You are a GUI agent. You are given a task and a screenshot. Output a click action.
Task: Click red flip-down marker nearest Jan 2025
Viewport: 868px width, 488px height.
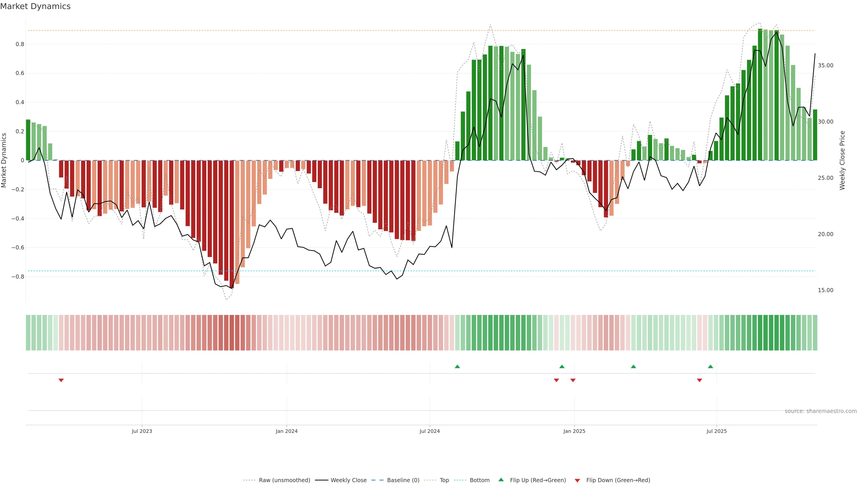pos(573,380)
